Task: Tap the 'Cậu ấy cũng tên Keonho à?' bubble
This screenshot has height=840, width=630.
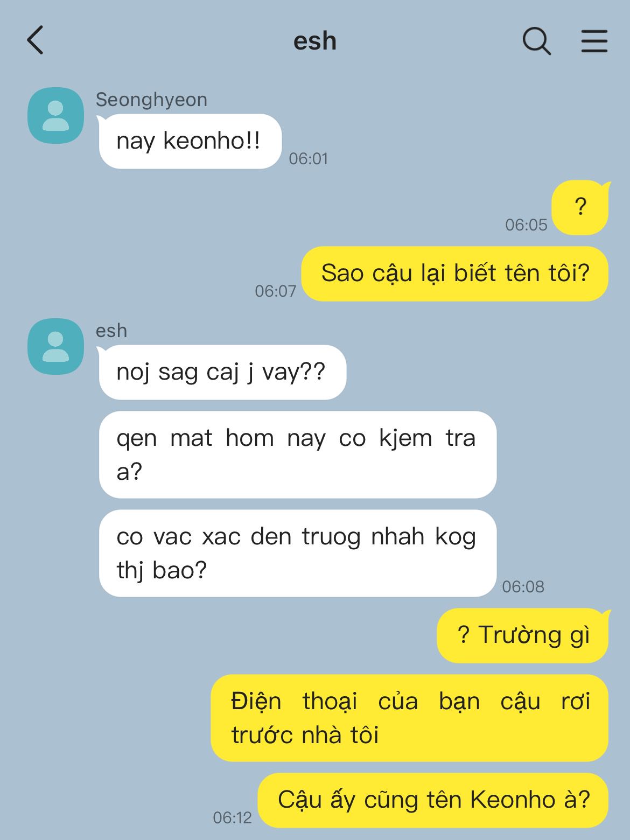Action: coord(433,800)
